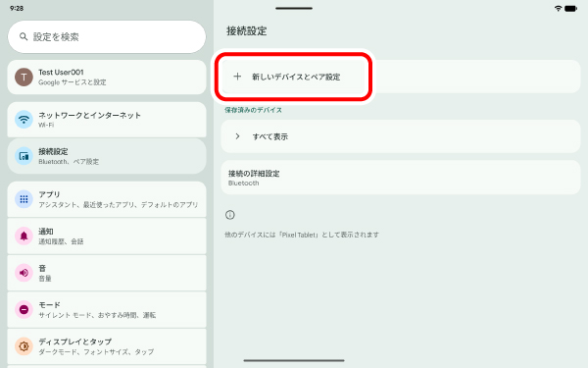
Task: Click the 設定を検索 search field
Action: (x=107, y=37)
